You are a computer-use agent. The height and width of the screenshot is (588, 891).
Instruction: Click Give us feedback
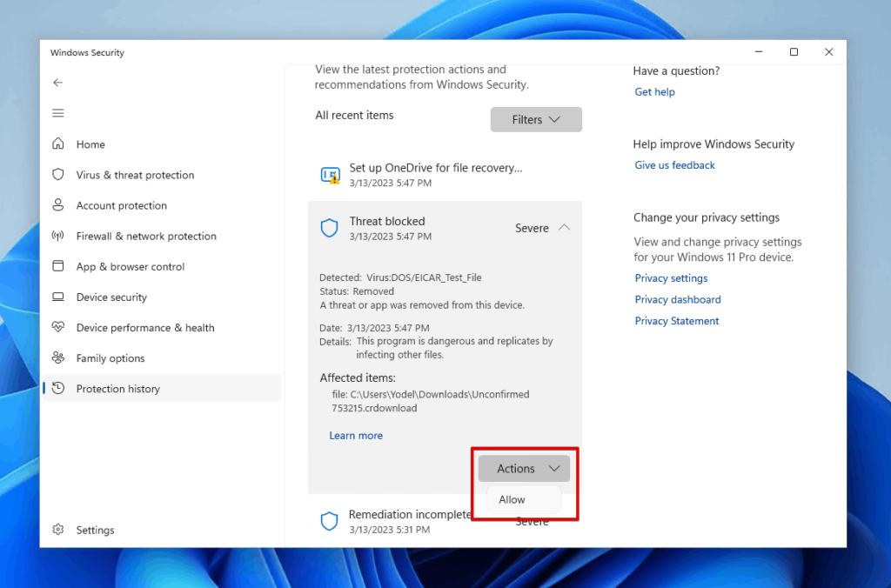click(x=674, y=164)
